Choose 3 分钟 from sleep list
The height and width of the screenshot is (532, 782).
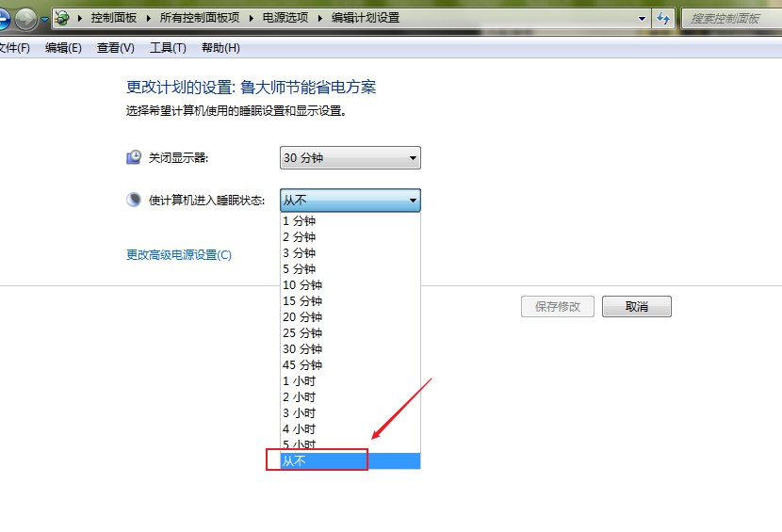coord(350,252)
